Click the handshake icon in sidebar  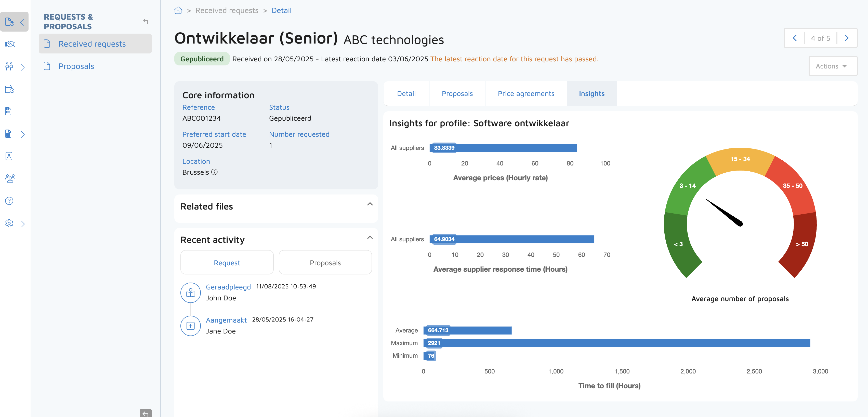(x=10, y=44)
